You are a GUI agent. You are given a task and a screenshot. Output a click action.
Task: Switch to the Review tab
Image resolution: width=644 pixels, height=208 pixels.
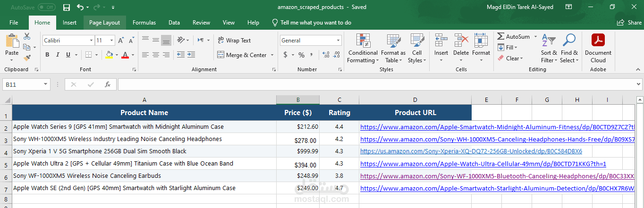201,23
